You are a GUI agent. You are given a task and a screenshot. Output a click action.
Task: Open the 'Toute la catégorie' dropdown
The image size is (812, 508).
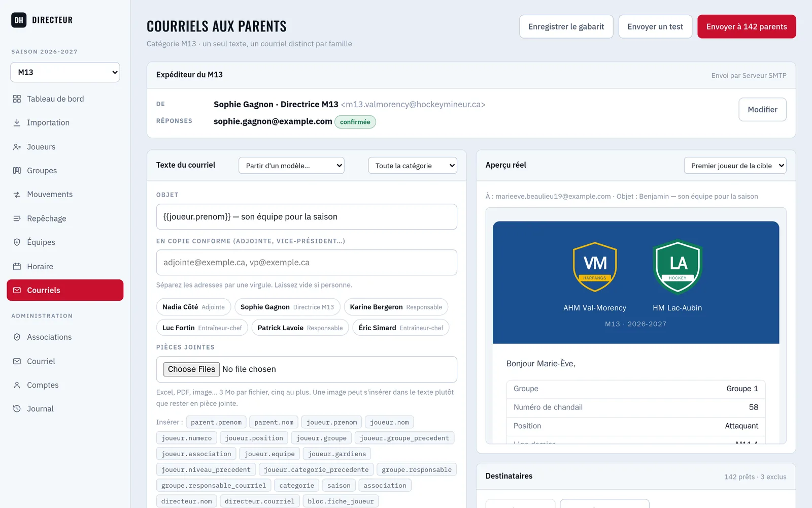point(413,166)
